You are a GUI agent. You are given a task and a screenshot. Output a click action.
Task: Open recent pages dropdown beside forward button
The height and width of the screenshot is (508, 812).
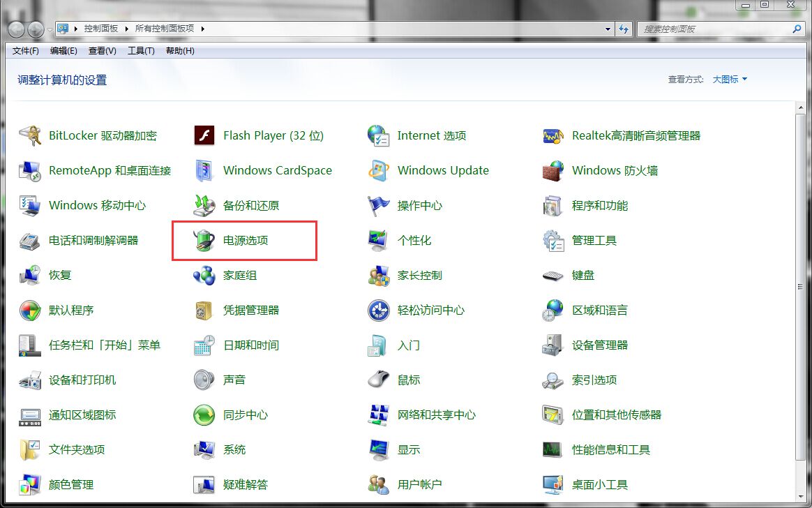coord(50,30)
